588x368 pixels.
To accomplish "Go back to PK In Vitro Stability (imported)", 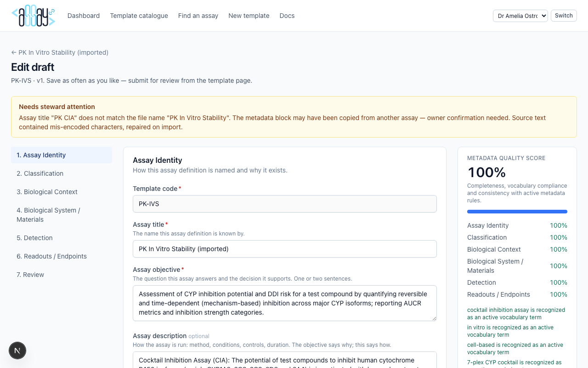I will click(x=60, y=52).
